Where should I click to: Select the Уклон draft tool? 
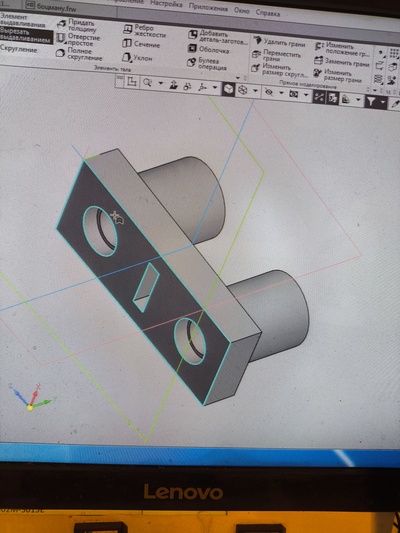(x=126, y=57)
